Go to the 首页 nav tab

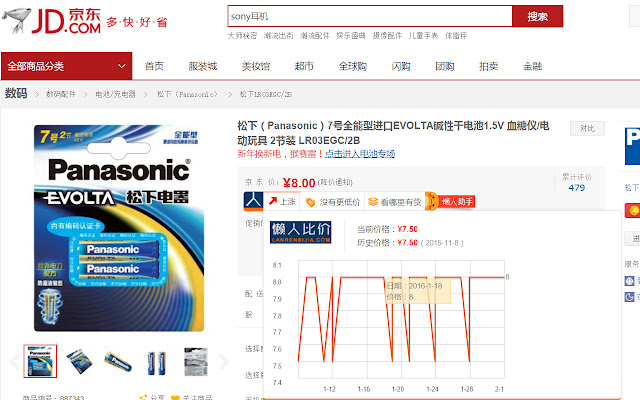click(x=154, y=66)
